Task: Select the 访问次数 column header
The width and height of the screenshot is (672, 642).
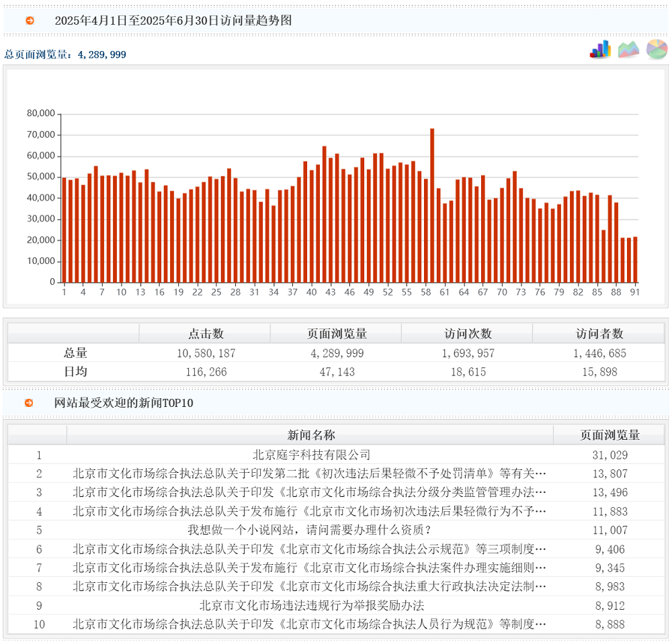Action: coord(468,334)
